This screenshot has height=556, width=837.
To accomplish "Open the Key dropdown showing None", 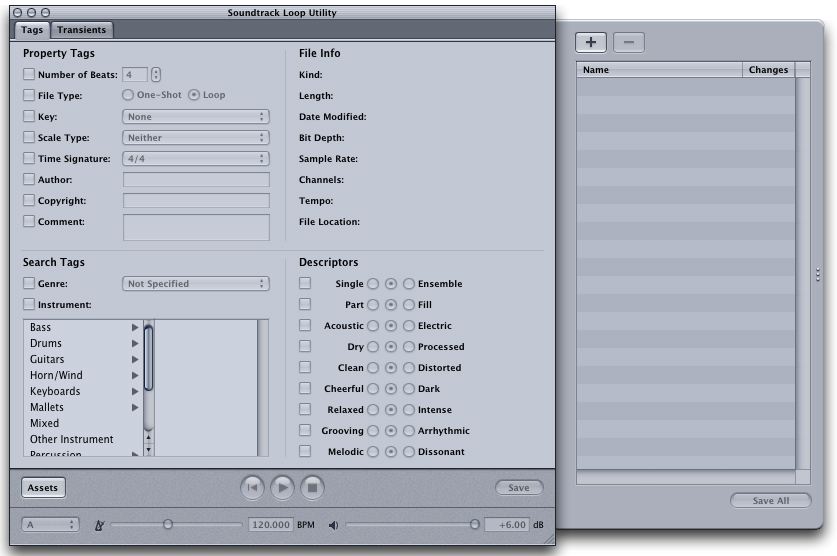I will pyautogui.click(x=196, y=116).
